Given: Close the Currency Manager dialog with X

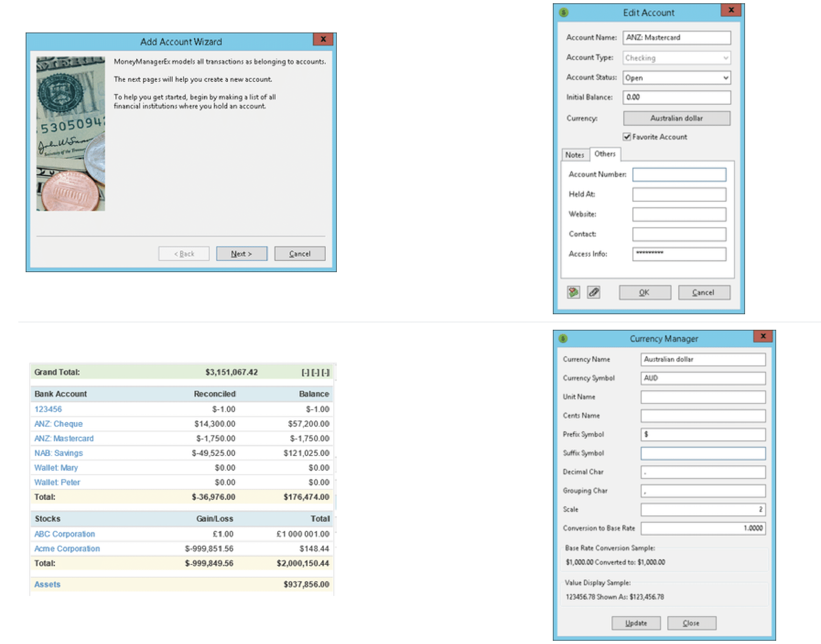Looking at the screenshot, I should 763,337.
